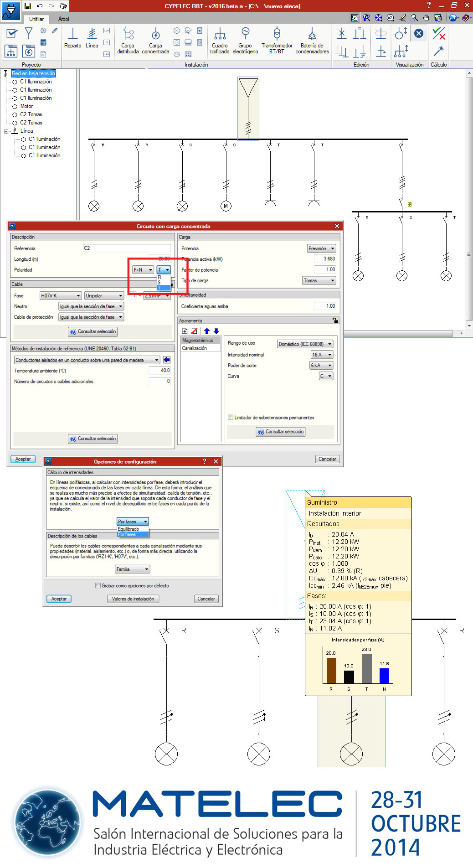Move Aparamenta item up with blue arrow
Viewport: 473px width, 868px height.
pyautogui.click(x=207, y=331)
